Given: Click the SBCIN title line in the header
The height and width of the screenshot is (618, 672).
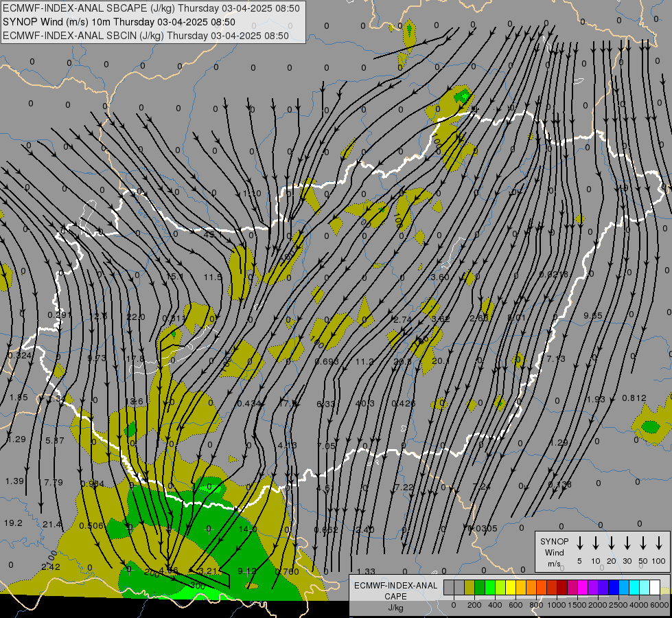Looking at the screenshot, I should point(146,36).
